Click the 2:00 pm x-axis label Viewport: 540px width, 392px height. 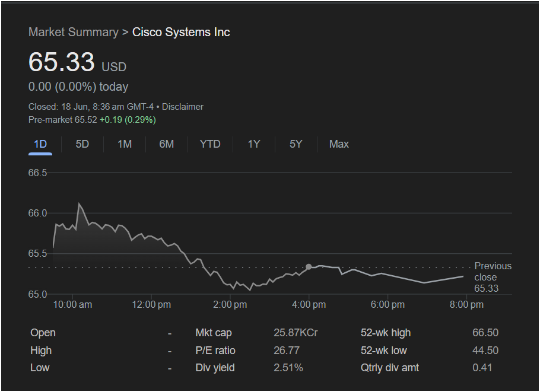tap(230, 305)
